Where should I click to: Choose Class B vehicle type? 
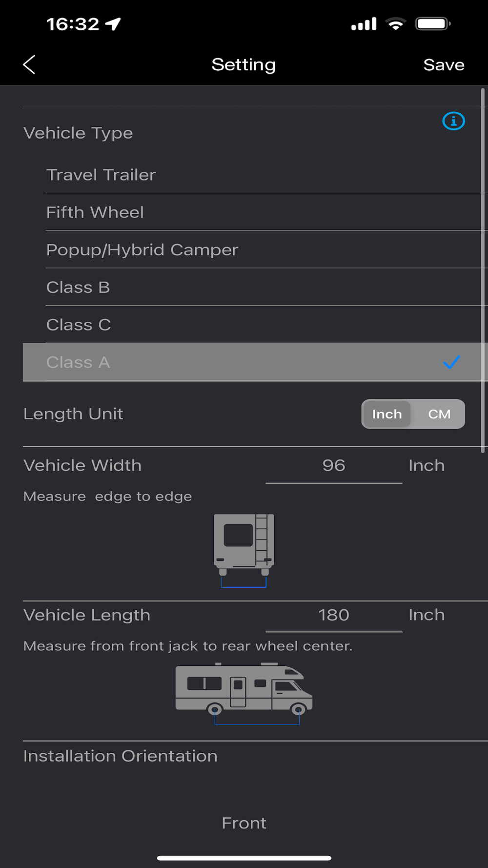[x=78, y=288]
